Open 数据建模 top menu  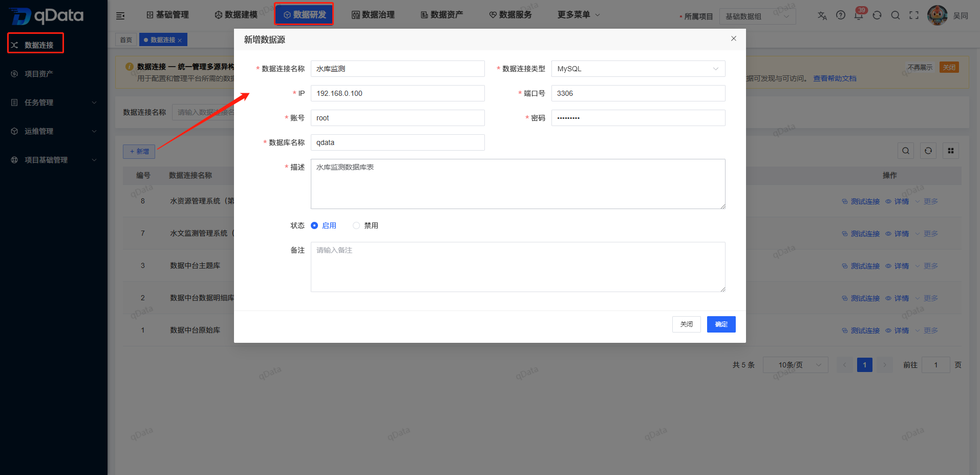(x=236, y=15)
